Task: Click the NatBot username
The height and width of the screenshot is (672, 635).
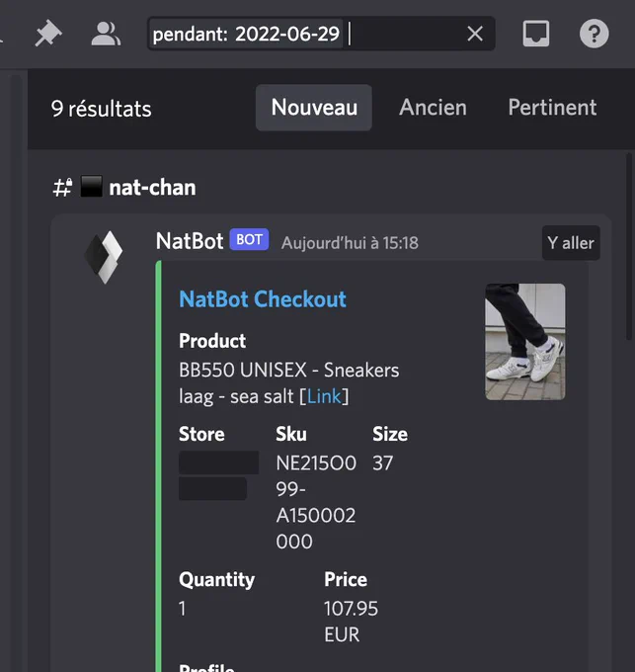Action: pyautogui.click(x=190, y=241)
